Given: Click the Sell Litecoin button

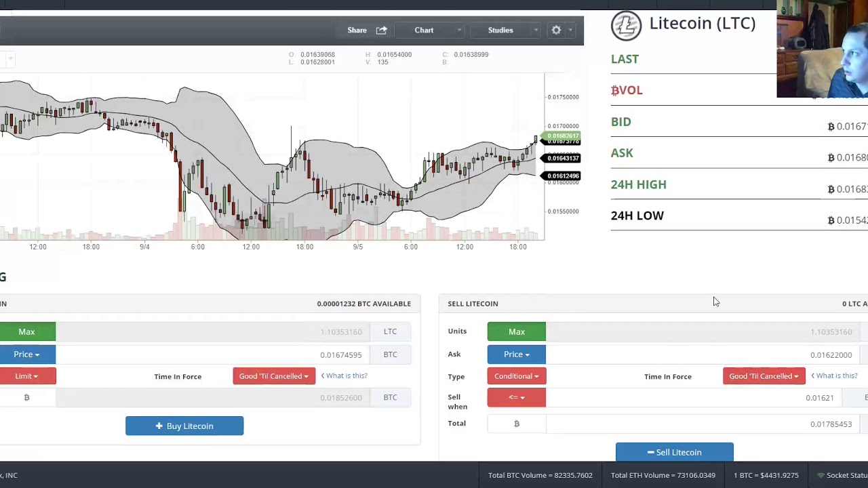Looking at the screenshot, I should [675, 452].
